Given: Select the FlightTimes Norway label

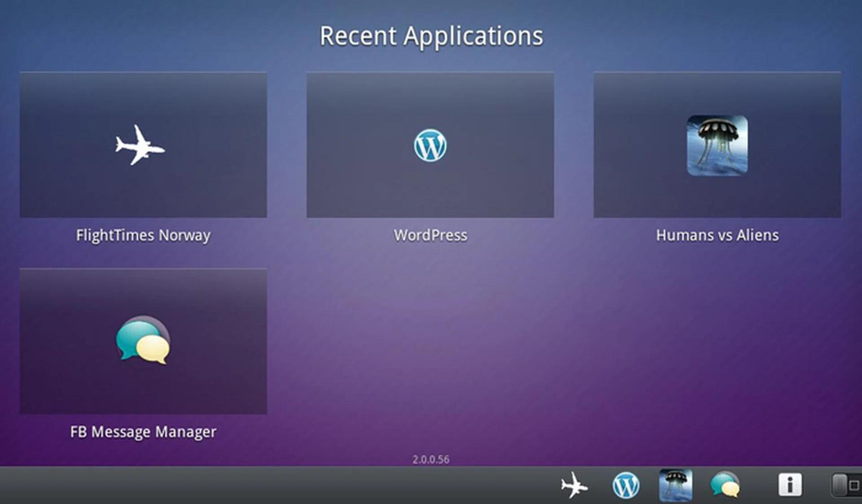Looking at the screenshot, I should coord(143,235).
